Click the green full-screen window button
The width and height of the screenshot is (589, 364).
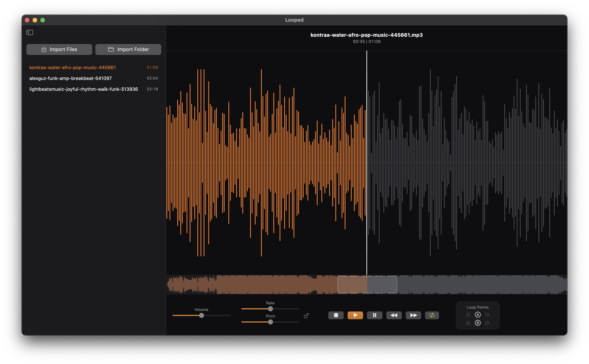click(x=43, y=20)
